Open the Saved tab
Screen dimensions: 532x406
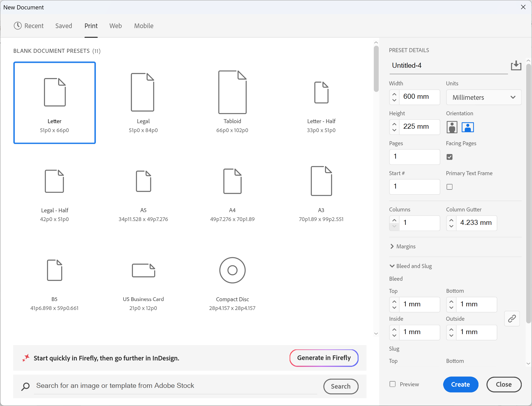(x=64, y=26)
